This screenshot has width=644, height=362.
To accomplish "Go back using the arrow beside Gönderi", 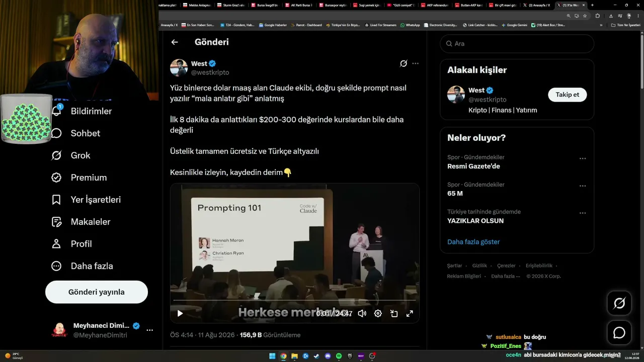I will 175,42.
